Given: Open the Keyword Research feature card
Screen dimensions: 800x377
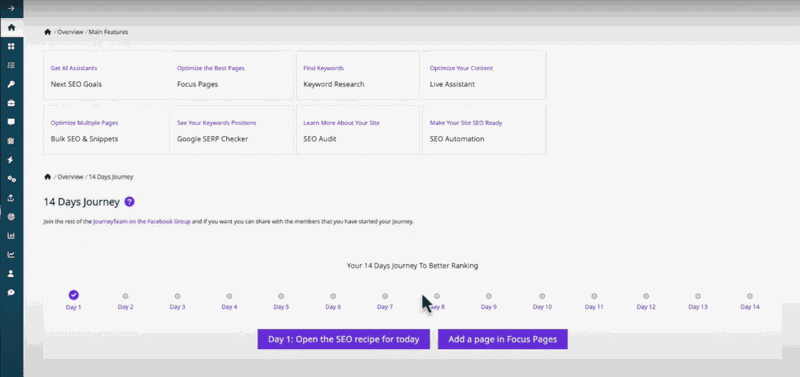Looking at the screenshot, I should pyautogui.click(x=358, y=75).
